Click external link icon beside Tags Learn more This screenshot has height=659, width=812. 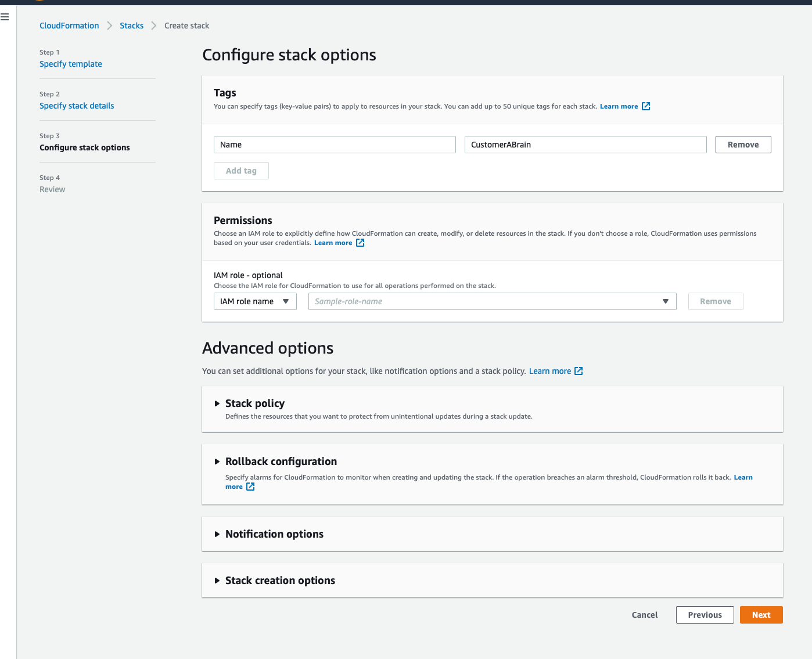pos(645,106)
